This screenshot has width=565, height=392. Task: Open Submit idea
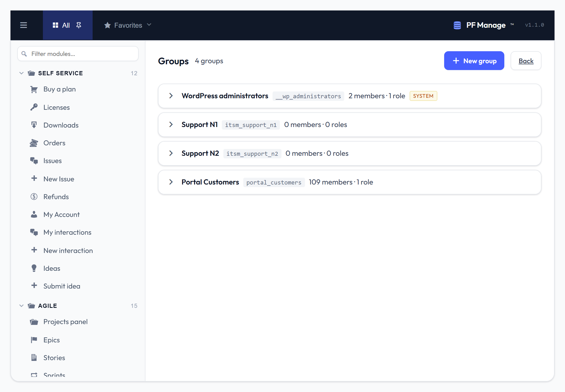tap(62, 286)
